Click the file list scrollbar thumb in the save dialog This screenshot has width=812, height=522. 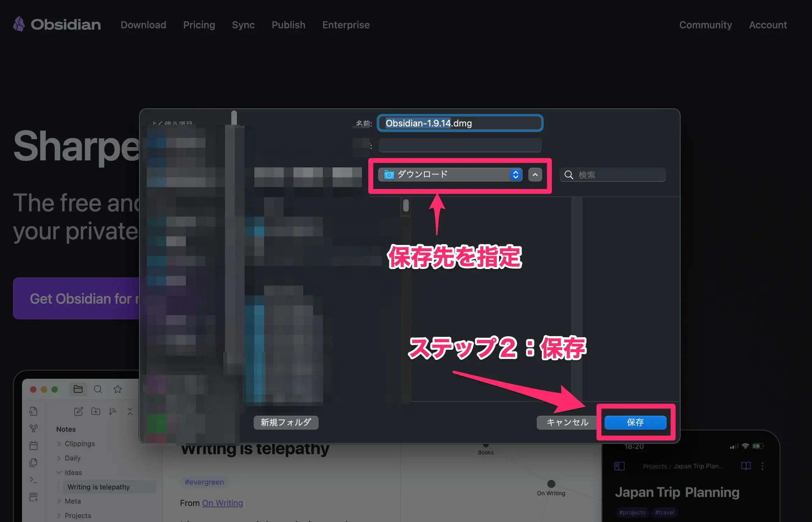pos(406,205)
